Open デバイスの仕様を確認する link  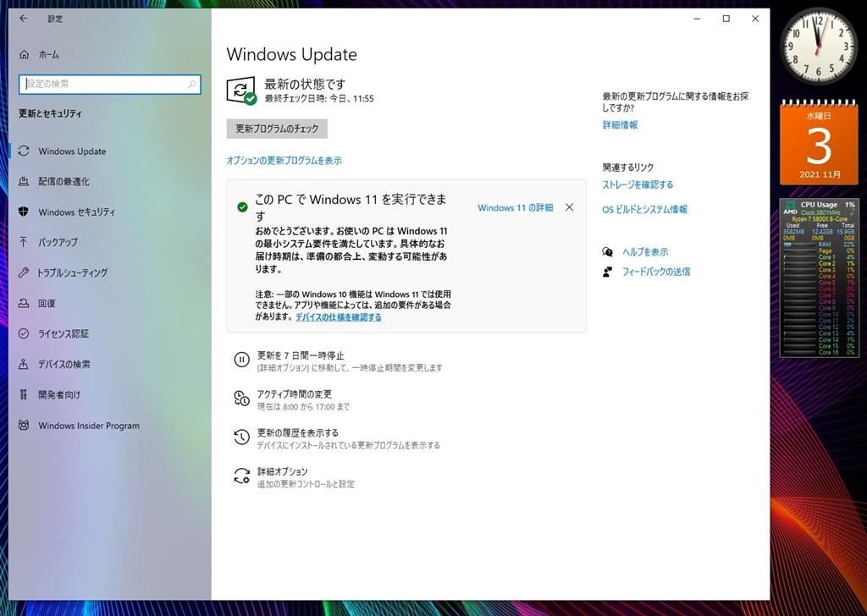(x=339, y=317)
